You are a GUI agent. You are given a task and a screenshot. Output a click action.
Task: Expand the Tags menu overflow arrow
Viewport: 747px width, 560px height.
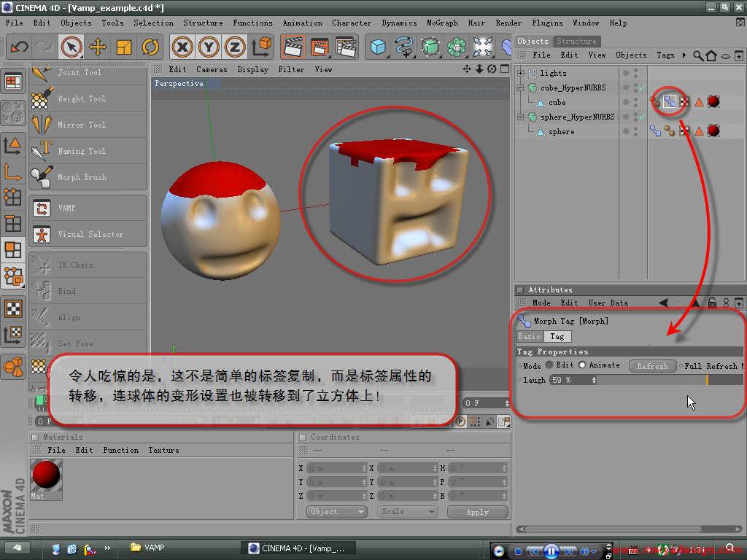point(684,55)
